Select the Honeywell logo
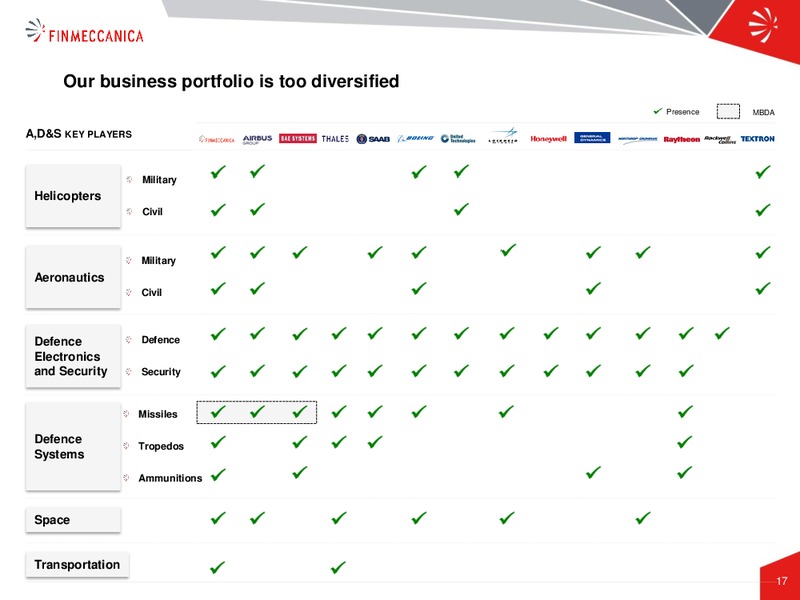800x600 pixels. [x=548, y=139]
